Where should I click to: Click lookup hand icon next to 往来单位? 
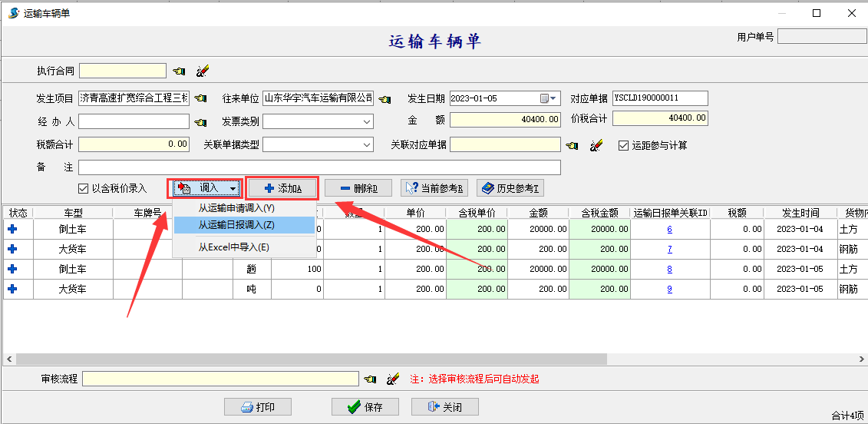click(384, 98)
